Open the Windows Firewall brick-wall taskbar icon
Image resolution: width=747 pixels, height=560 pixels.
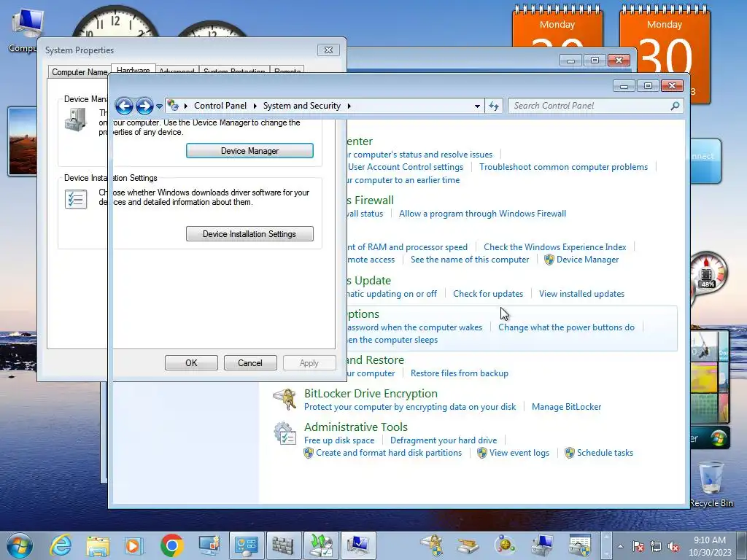283,545
